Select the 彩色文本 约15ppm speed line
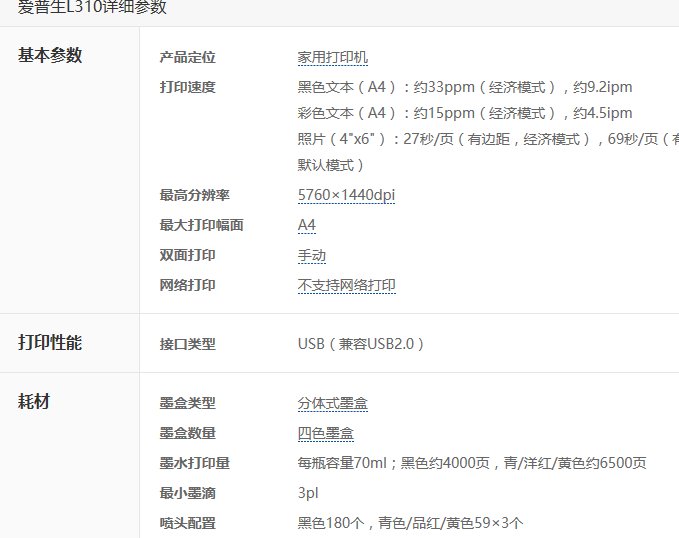The image size is (679, 538). (465, 113)
